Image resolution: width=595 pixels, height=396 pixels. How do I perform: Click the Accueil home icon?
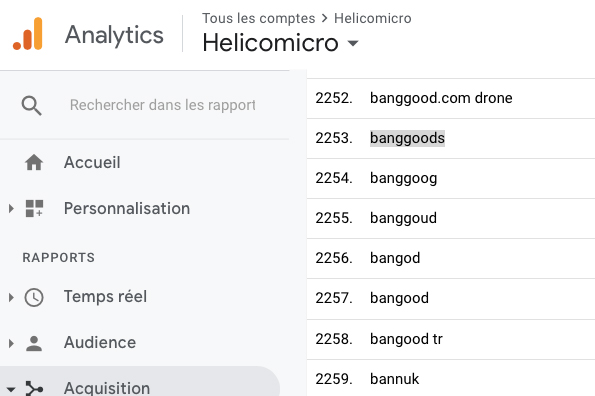coord(34,162)
